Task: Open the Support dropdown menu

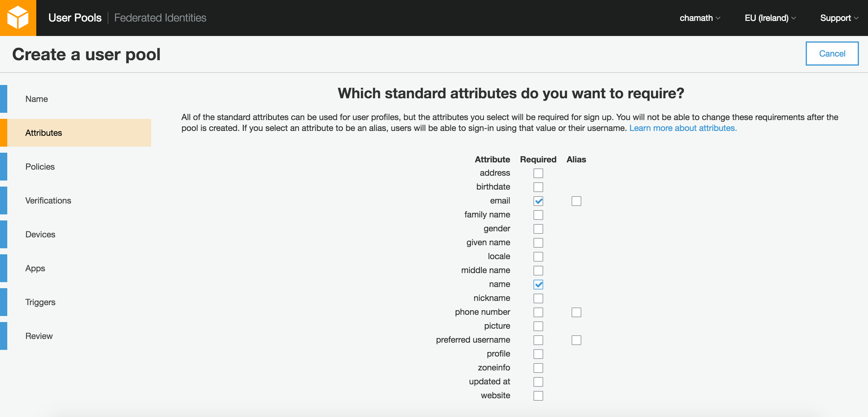Action: click(838, 18)
